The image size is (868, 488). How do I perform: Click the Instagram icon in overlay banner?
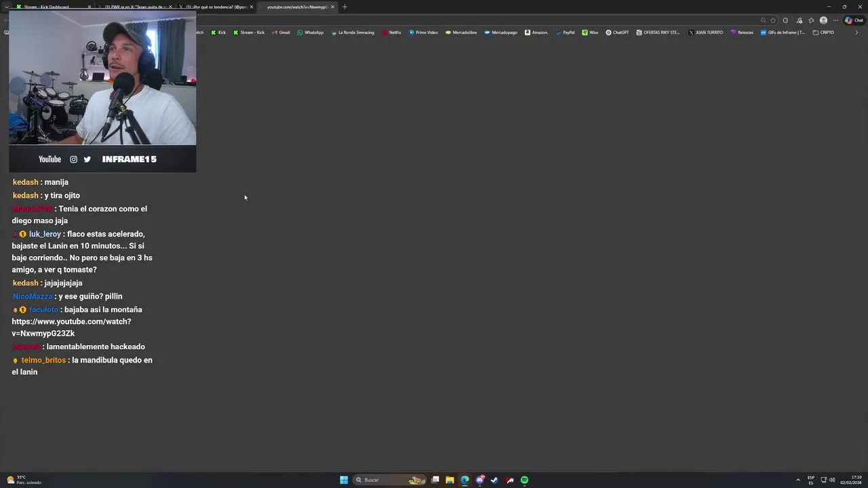point(74,159)
